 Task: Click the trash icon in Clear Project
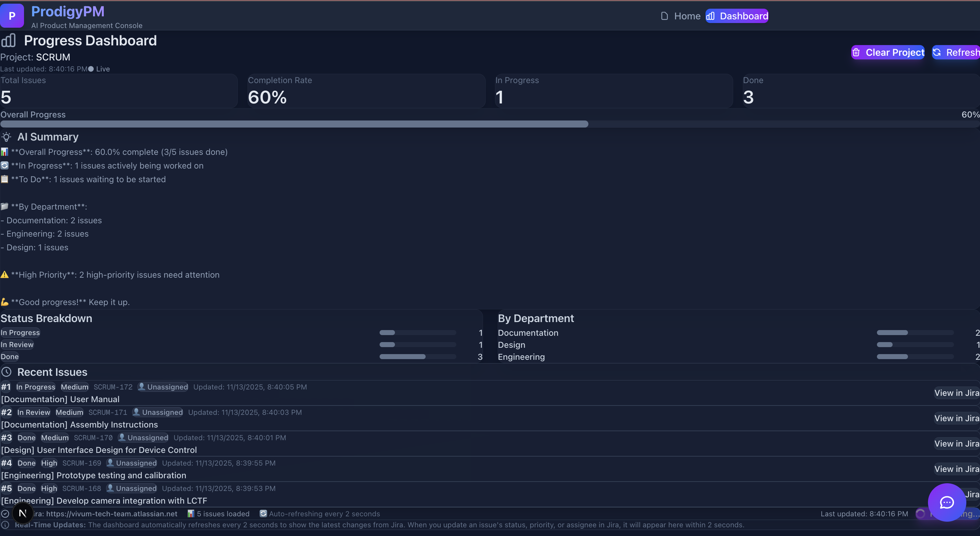(x=856, y=52)
